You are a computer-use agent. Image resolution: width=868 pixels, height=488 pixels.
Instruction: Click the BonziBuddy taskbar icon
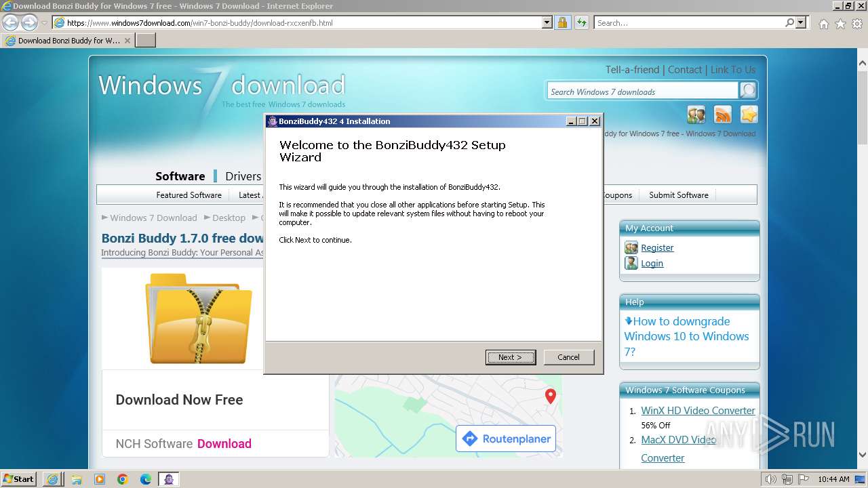169,479
